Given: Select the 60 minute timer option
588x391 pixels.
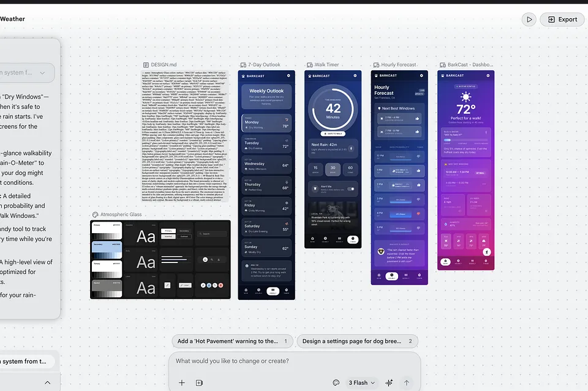Looking at the screenshot, I should (x=350, y=169).
